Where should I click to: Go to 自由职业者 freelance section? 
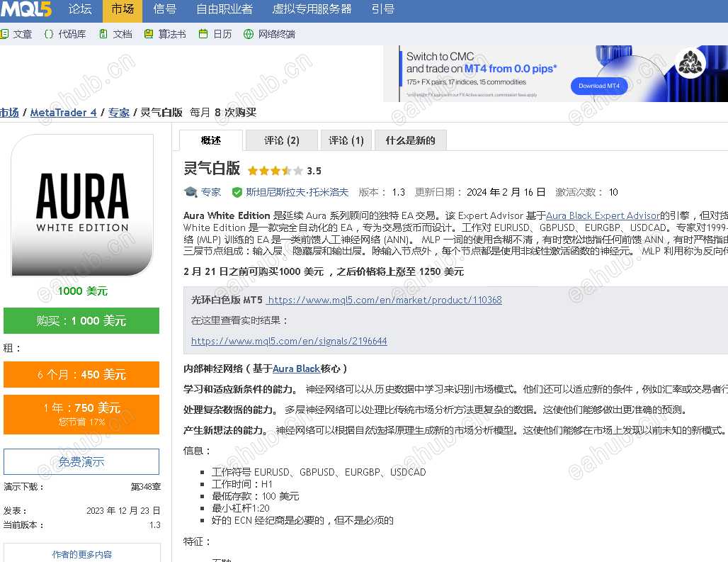tap(224, 9)
